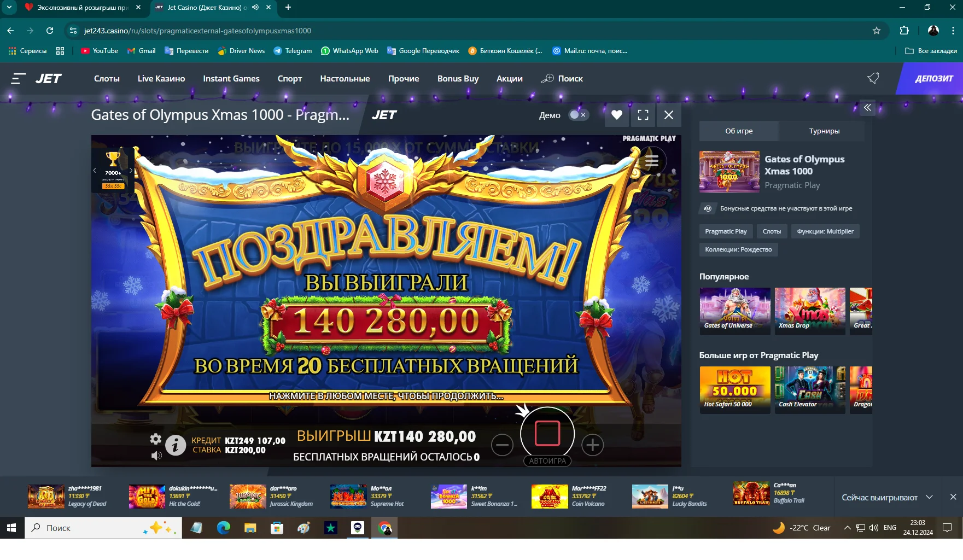Viewport: 963px width, 560px height.
Task: Select the Функции: Multiplier tag
Action: click(x=825, y=231)
